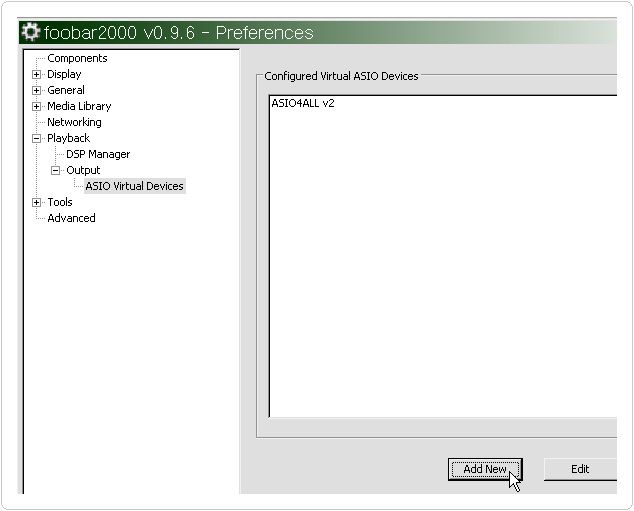Image resolution: width=634 pixels, height=511 pixels.
Task: Open DSP Manager page
Action: (x=98, y=154)
